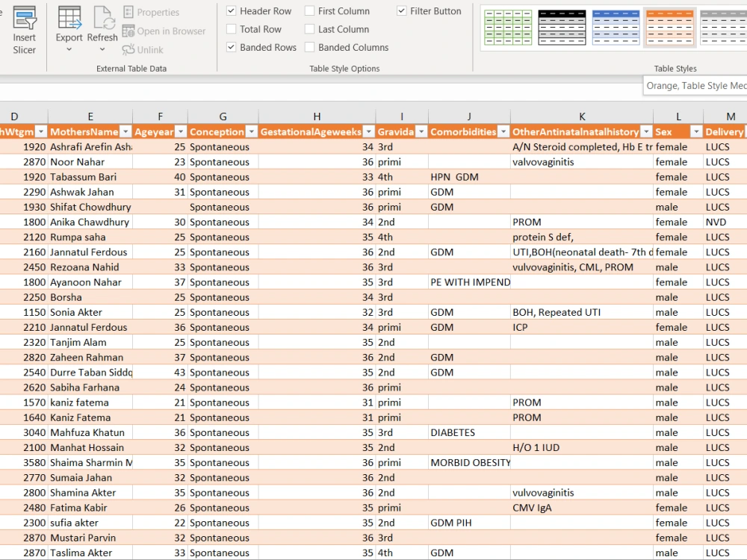Viewport: 747px width, 560px height.
Task: Enable the First Column checkbox
Action: coord(309,10)
